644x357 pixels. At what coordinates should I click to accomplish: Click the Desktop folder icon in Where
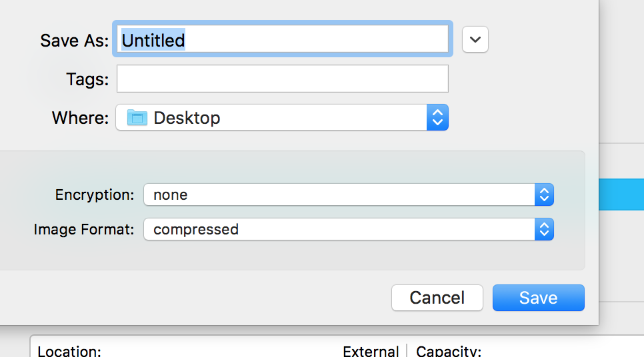pyautogui.click(x=137, y=118)
